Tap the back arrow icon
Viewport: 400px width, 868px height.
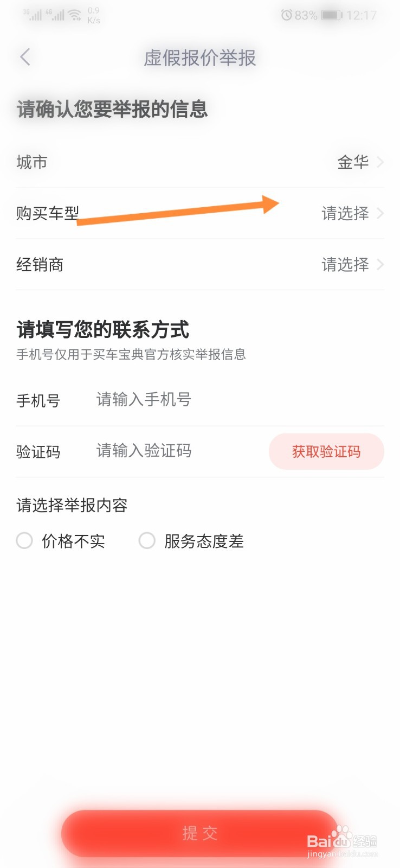pyautogui.click(x=25, y=57)
